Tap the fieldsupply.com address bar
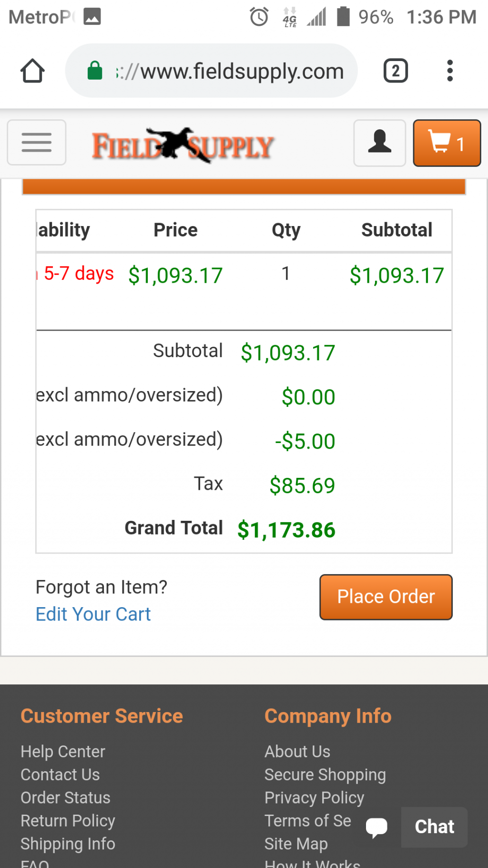The image size is (488, 868). click(229, 72)
